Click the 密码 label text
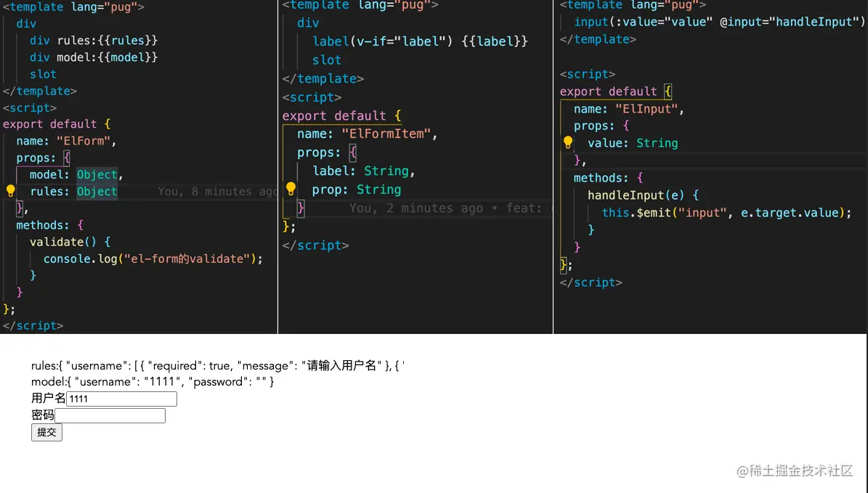 pos(43,415)
